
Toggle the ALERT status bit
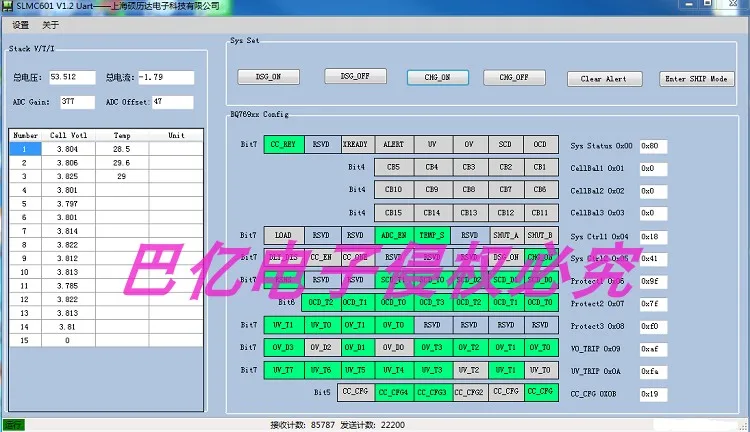(394, 144)
